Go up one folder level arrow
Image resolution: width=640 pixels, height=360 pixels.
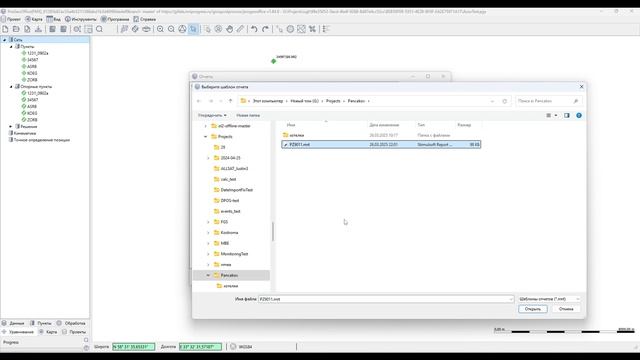coord(231,101)
